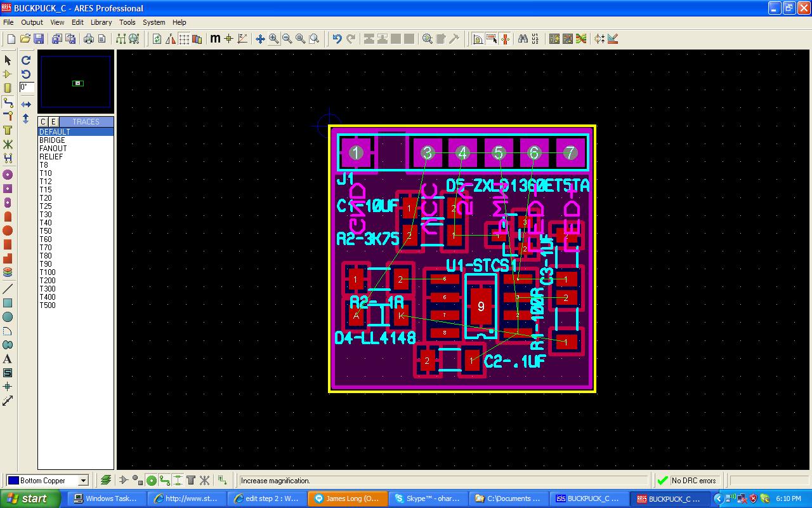
Task: Switch to ISIS BUCKPUCK_C taskbar item
Action: (x=589, y=498)
